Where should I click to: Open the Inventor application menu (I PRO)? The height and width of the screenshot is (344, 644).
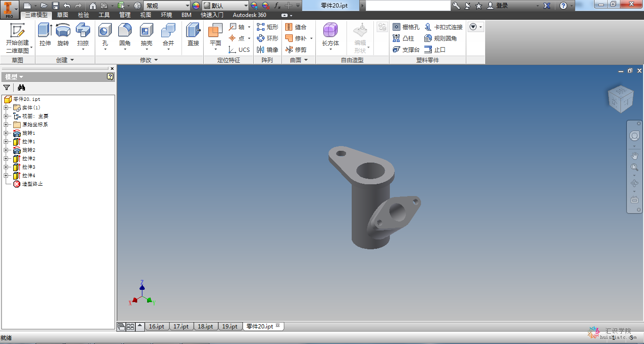click(x=9, y=9)
